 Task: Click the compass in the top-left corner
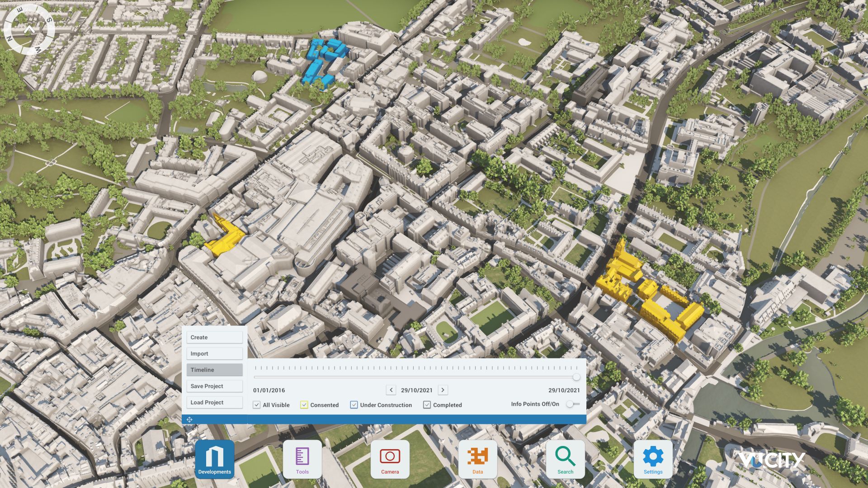(29, 29)
